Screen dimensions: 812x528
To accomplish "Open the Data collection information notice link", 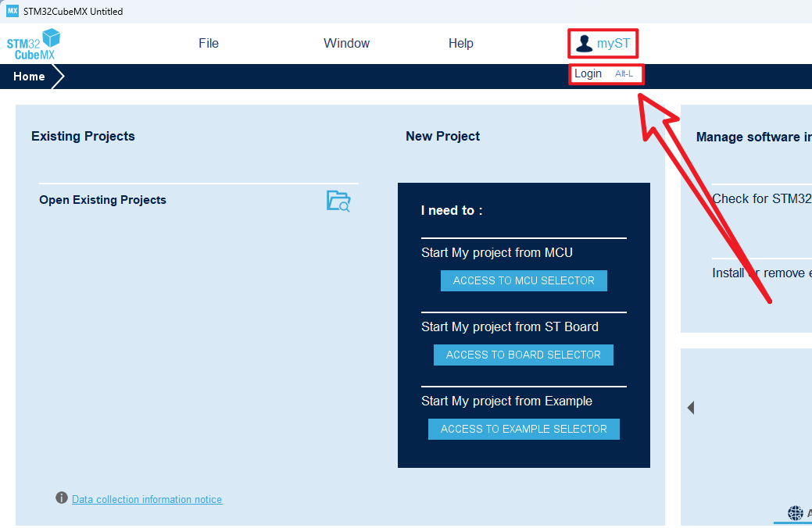I will pos(147,499).
